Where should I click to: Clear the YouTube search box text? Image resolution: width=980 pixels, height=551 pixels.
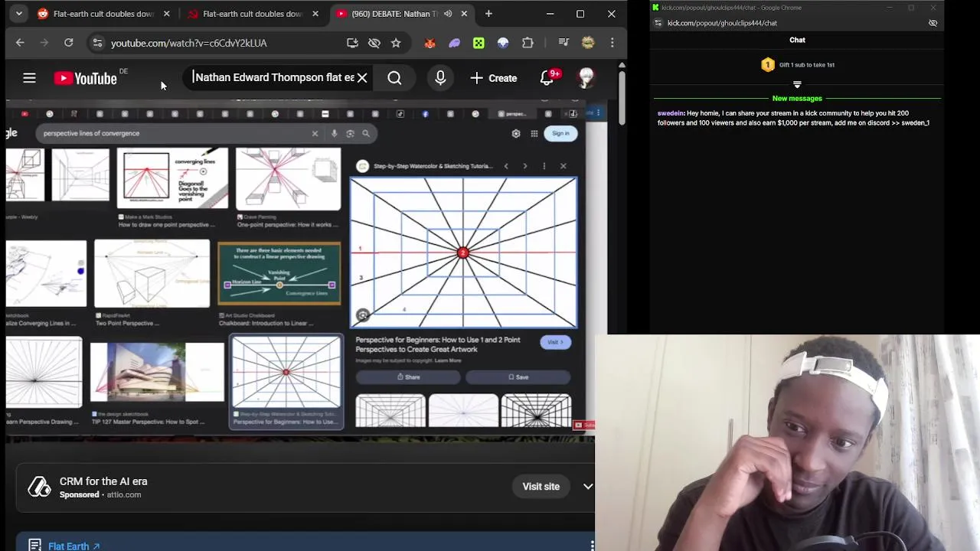tap(362, 78)
